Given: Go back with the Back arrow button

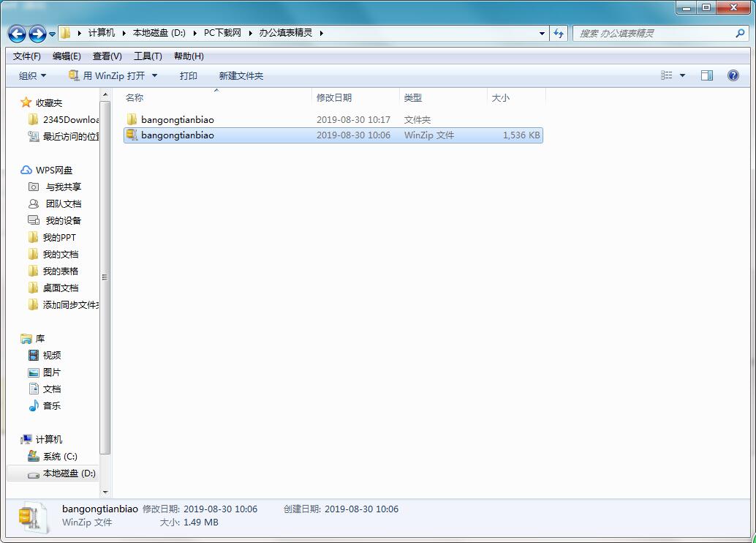Looking at the screenshot, I should (x=18, y=34).
